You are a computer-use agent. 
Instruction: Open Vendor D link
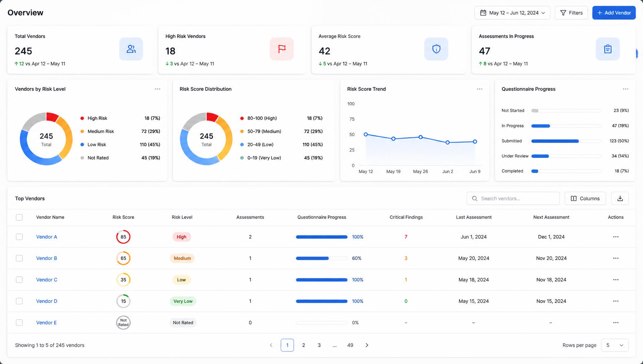(47, 301)
